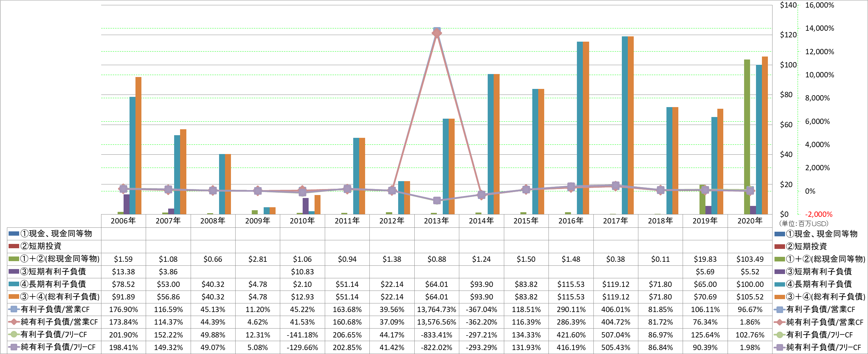Click the purple ③短期有利子負債 swatch in left legend
This screenshot has height=354, width=868.
(x=14, y=271)
